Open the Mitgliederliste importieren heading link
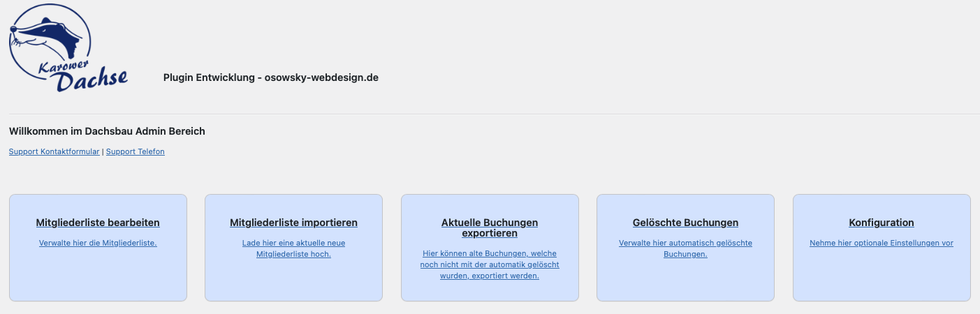Viewport: 980px width, 314px height. (293, 223)
